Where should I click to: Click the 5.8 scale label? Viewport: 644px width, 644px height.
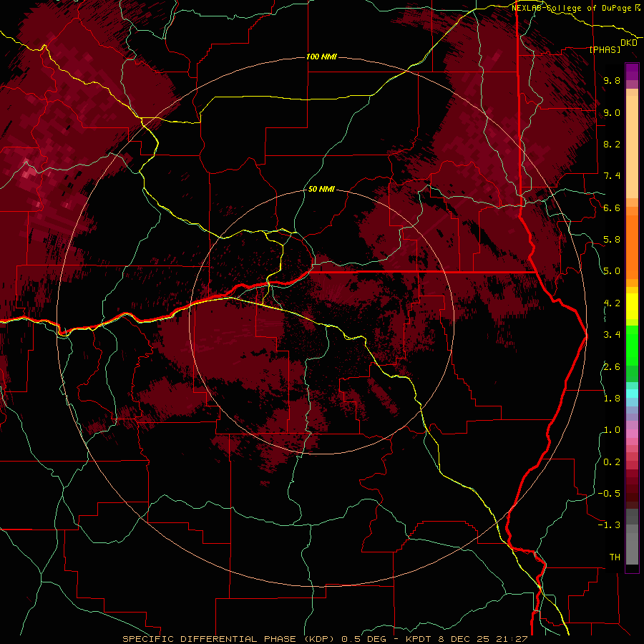point(612,240)
